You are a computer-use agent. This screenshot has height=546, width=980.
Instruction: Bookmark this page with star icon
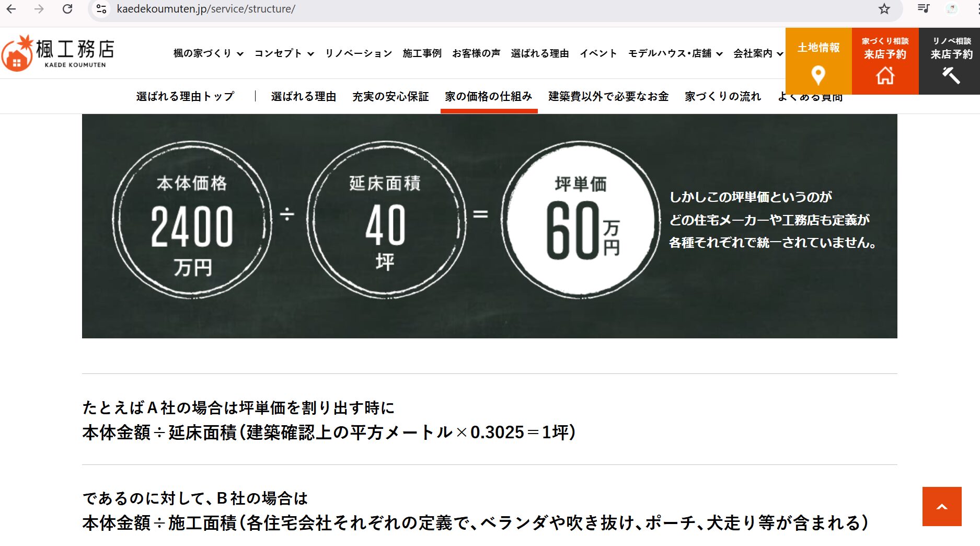[x=884, y=9]
